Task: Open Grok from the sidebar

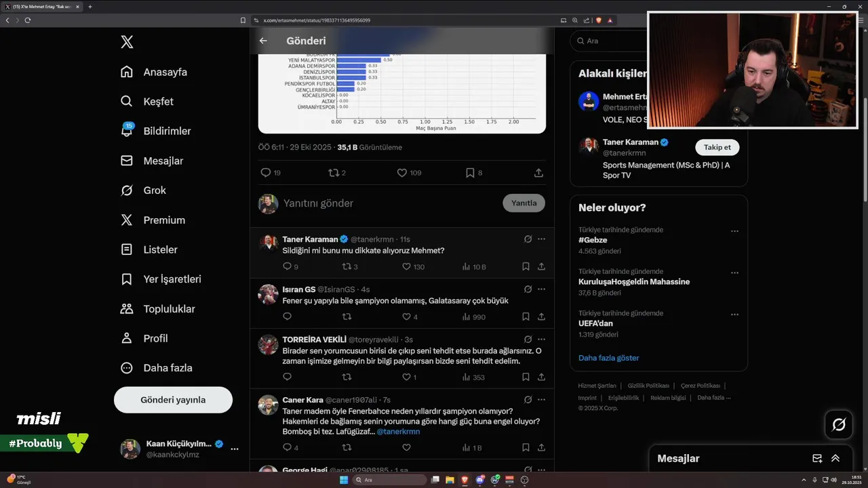Action: tap(143, 190)
